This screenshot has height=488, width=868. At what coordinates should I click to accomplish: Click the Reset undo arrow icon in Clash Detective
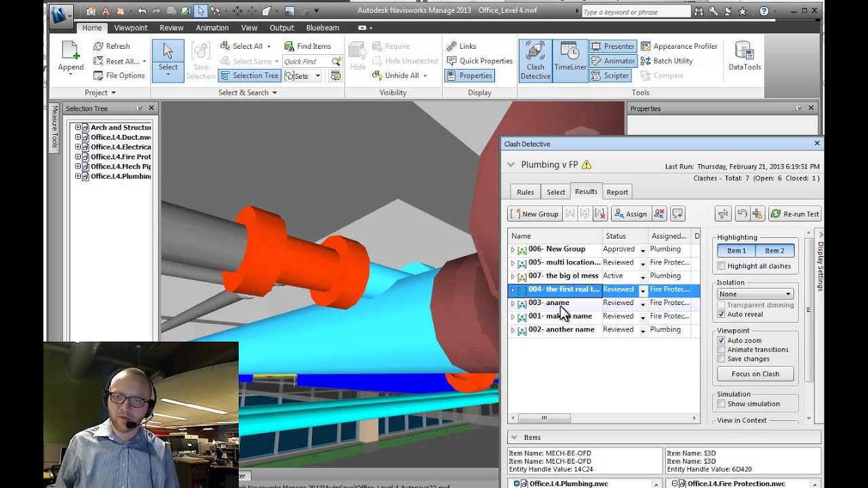(x=742, y=213)
